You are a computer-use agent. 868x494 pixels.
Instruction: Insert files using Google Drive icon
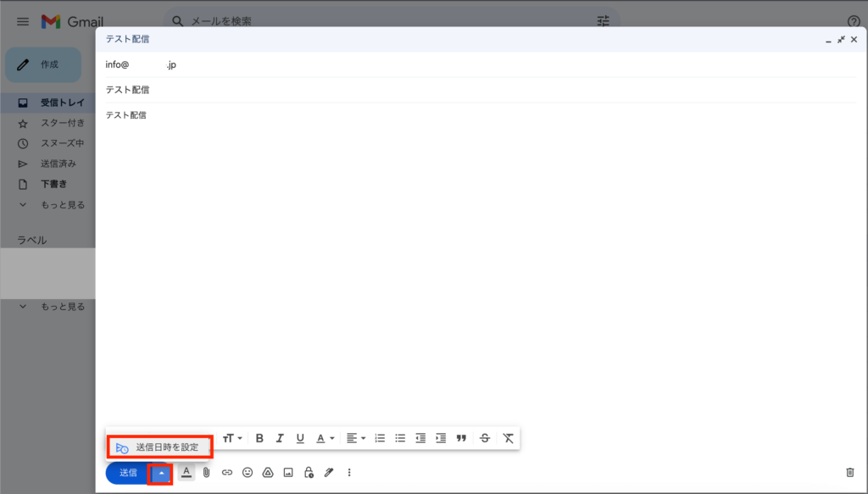coord(268,473)
